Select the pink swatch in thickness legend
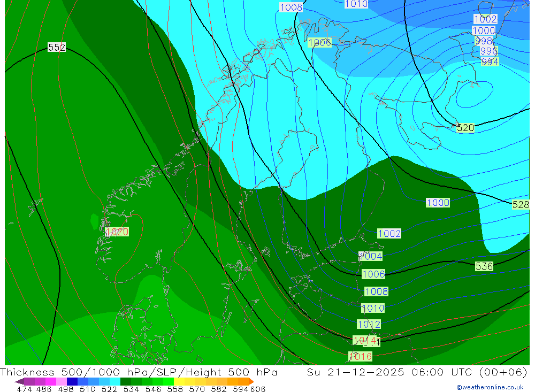 [62, 381]
